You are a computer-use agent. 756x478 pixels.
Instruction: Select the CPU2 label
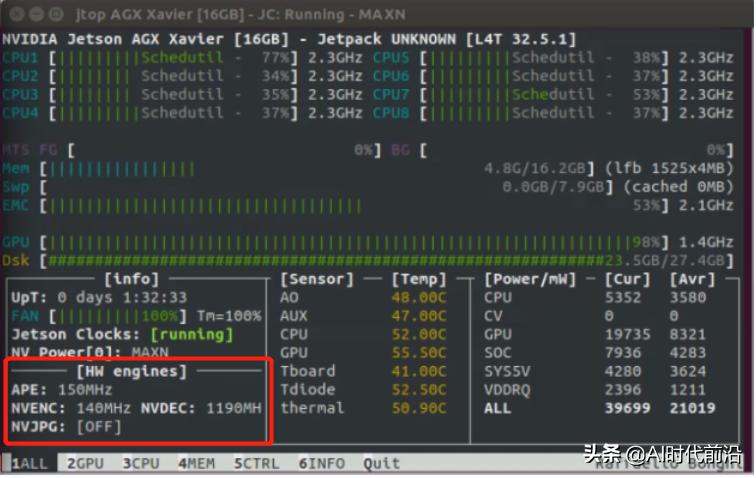point(20,76)
